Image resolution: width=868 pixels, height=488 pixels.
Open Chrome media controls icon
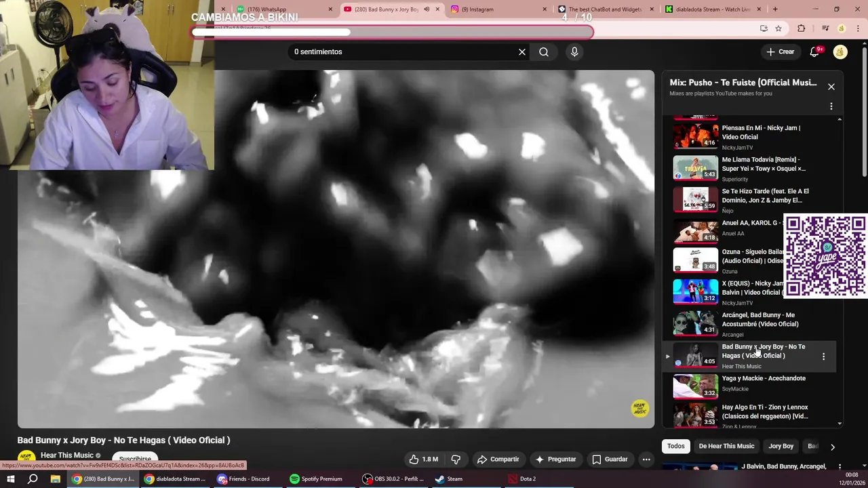(825, 28)
